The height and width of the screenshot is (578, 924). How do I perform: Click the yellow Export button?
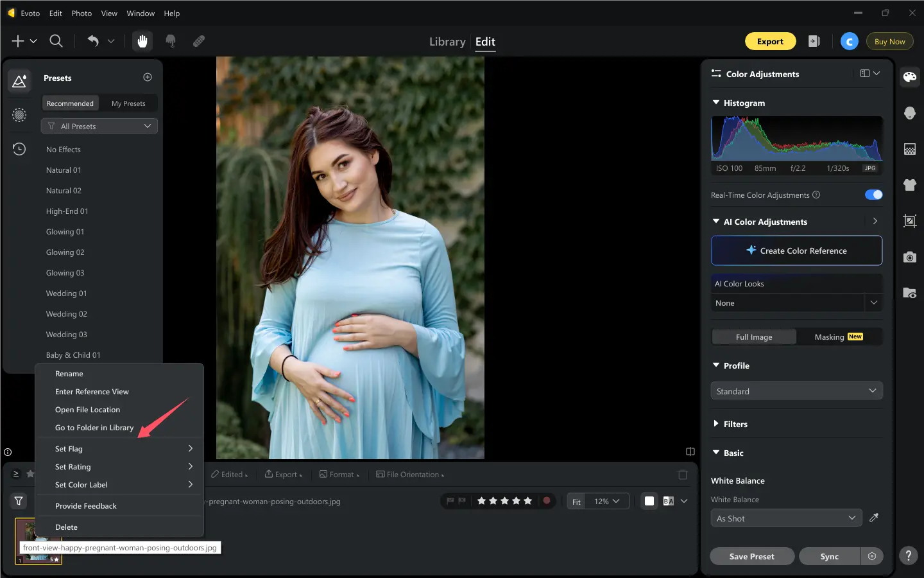tap(770, 41)
